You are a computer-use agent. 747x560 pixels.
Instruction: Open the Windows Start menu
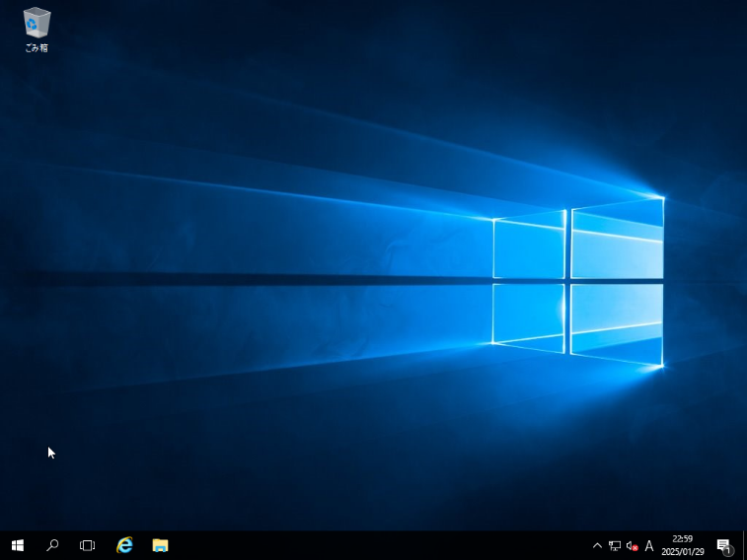pyautogui.click(x=18, y=545)
